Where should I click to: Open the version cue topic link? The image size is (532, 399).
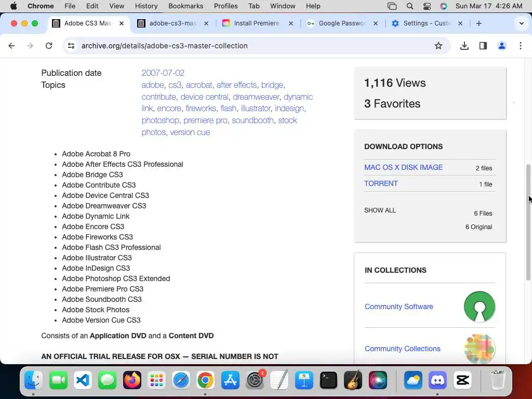point(190,132)
